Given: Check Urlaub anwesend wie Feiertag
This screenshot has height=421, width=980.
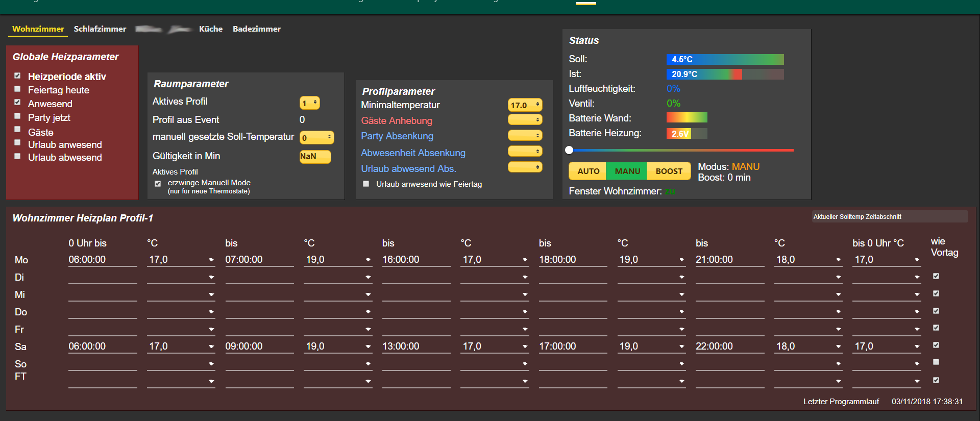Looking at the screenshot, I should click(x=366, y=184).
